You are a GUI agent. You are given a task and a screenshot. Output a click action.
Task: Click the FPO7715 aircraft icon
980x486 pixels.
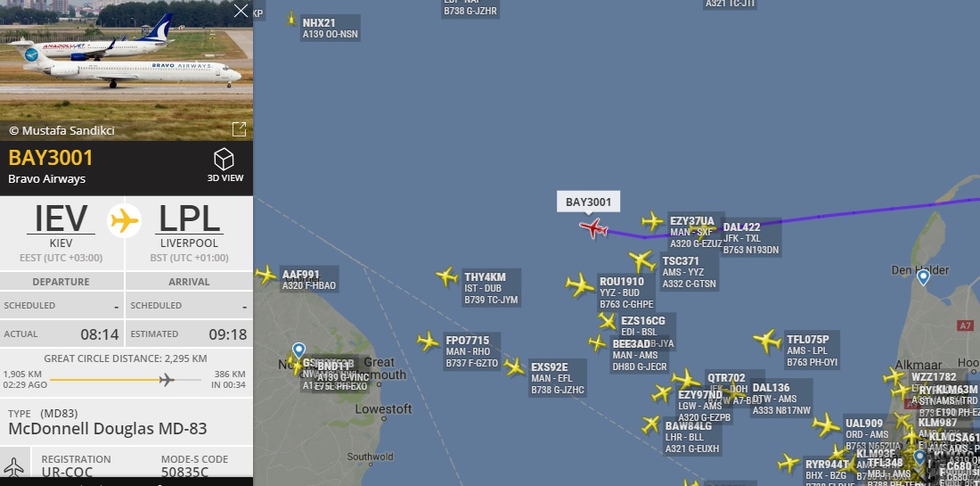coord(429,342)
